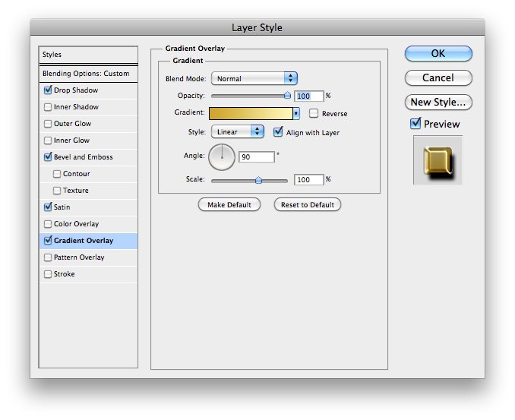Click the OK button
The height and width of the screenshot is (420, 515).
click(438, 54)
